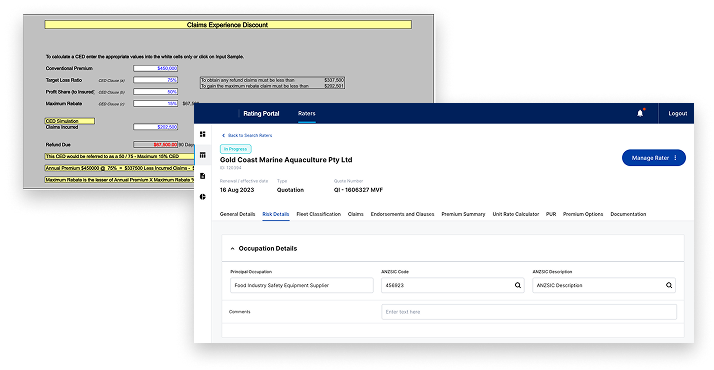714x370 pixels.
Task: Open the dashboard grid icon in sidebar
Action: point(203,134)
